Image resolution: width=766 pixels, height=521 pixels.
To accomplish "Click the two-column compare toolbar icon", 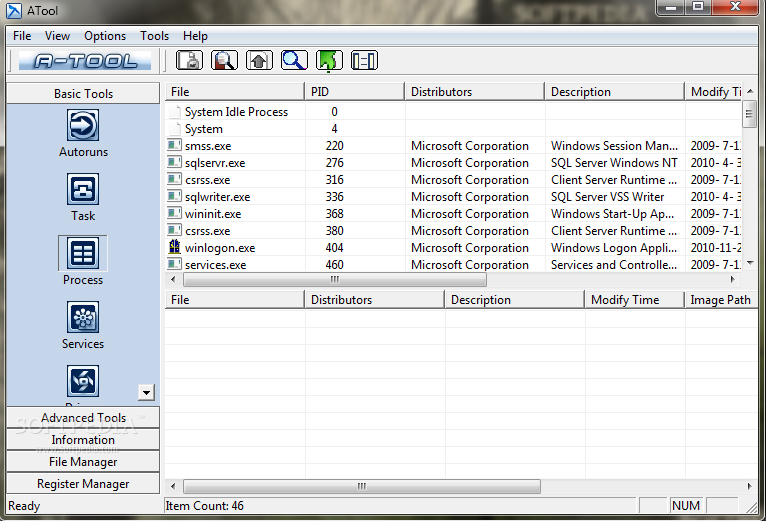I will [x=364, y=61].
